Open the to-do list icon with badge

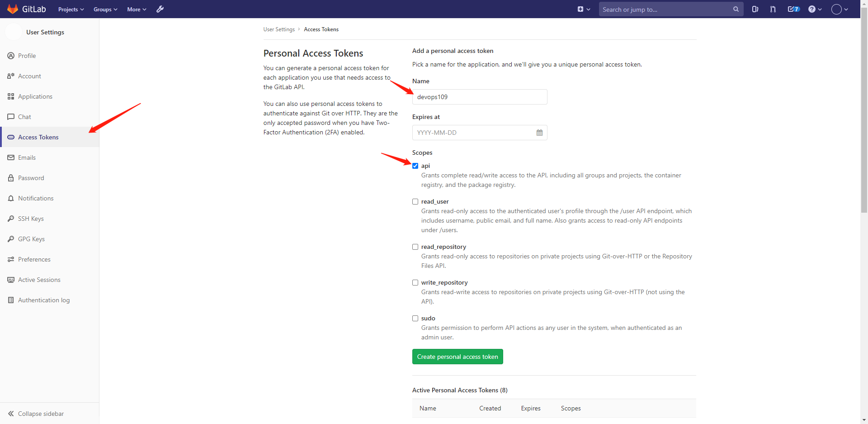(x=793, y=9)
